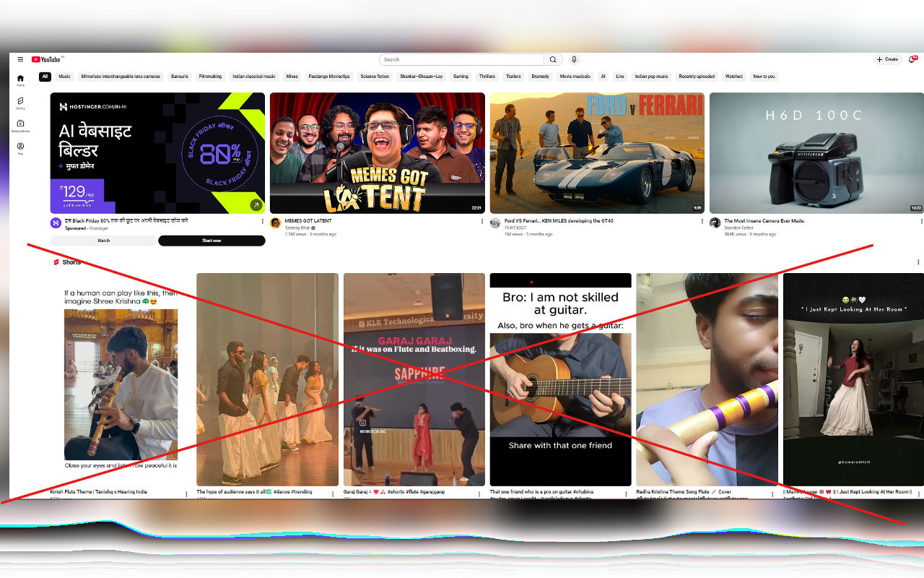Click Watch on the Hostinger ad
Screen dimensions: 924x578
[x=104, y=241]
